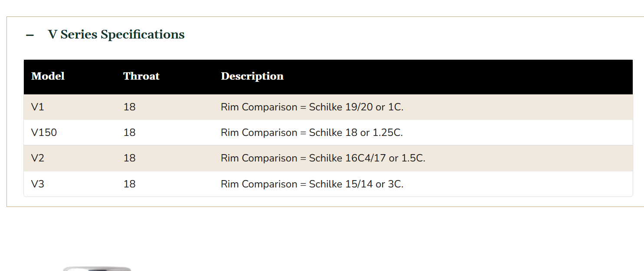Image resolution: width=644 pixels, height=271 pixels.
Task: Click the throat value 18 in V1 row
Action: coord(129,107)
